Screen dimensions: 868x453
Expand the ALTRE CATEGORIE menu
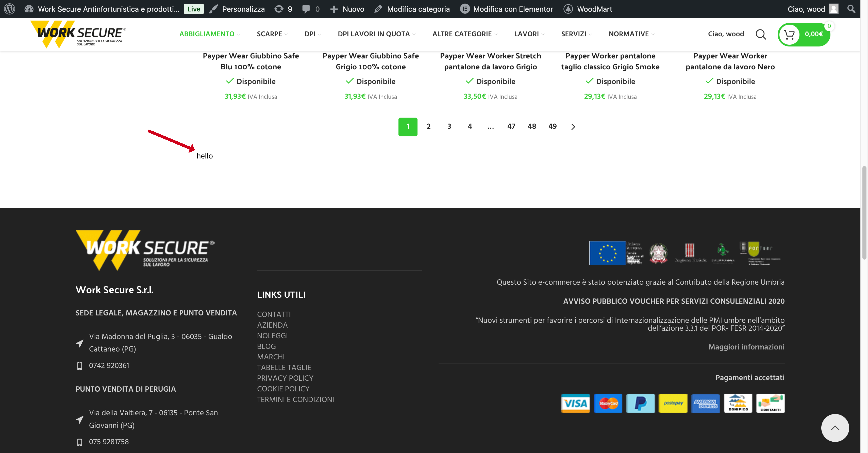465,34
